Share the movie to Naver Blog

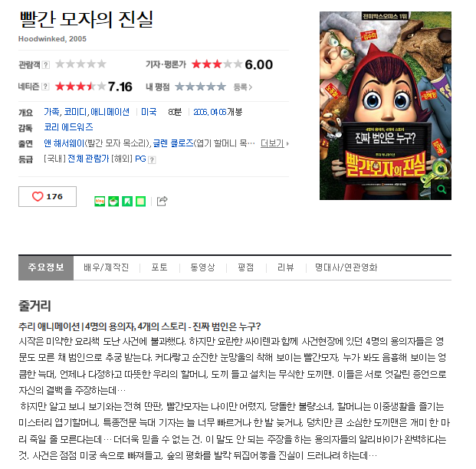tap(100, 202)
